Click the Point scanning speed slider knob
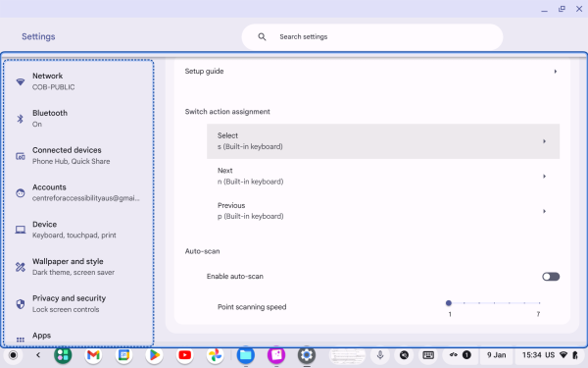Viewport: 588px width, 368px height. tap(449, 302)
